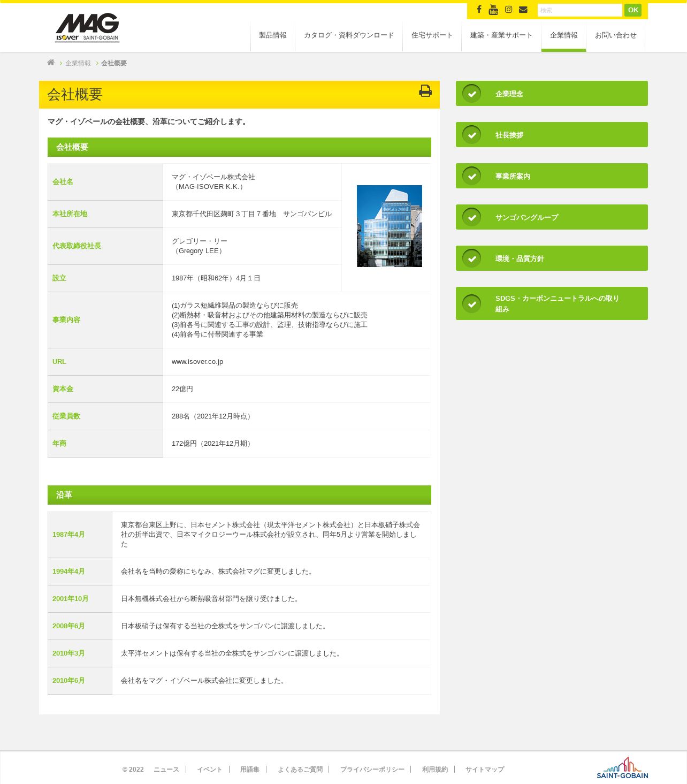
Task: Open the 利用規約 footer link
Action: pos(435,770)
